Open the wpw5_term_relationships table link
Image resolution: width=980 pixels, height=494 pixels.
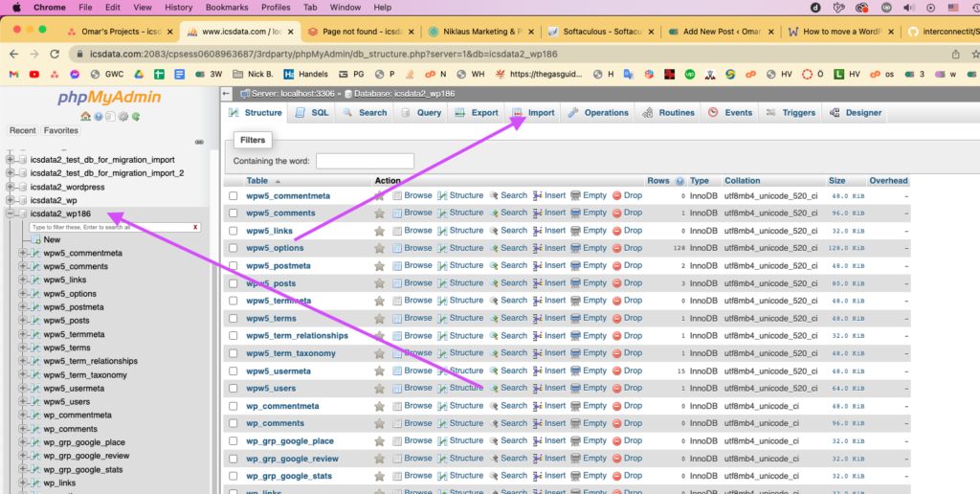297,336
